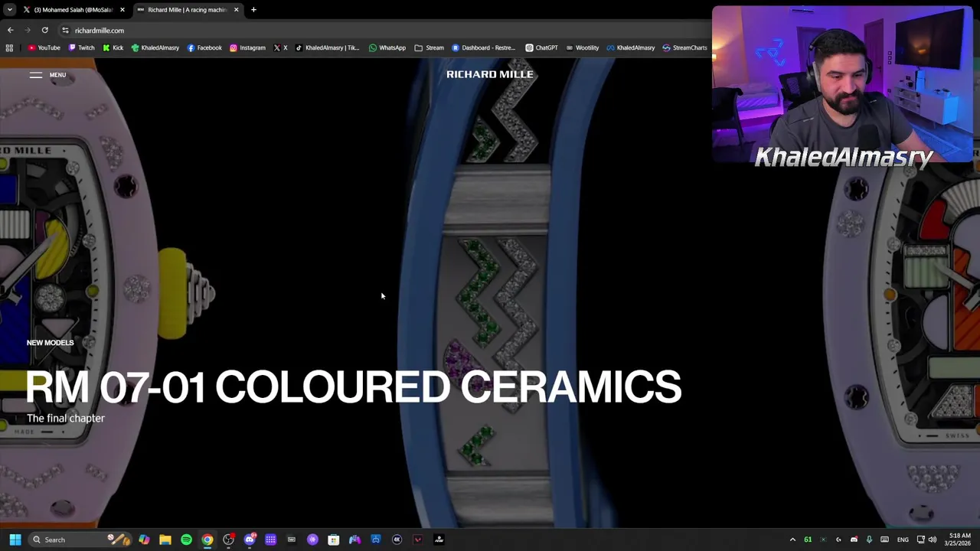The image size is (980, 551).
Task: Open the MENU hamburger on Richard Mille site
Action: pyautogui.click(x=47, y=75)
